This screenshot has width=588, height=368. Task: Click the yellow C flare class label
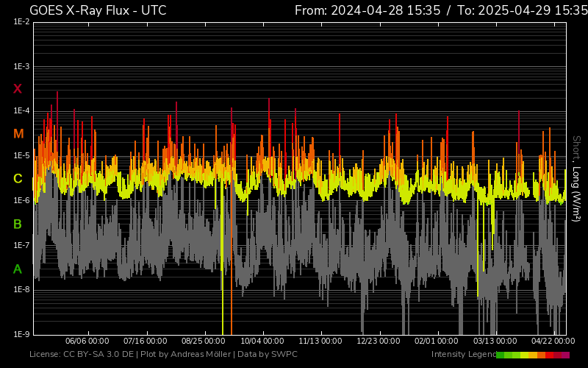point(18,179)
